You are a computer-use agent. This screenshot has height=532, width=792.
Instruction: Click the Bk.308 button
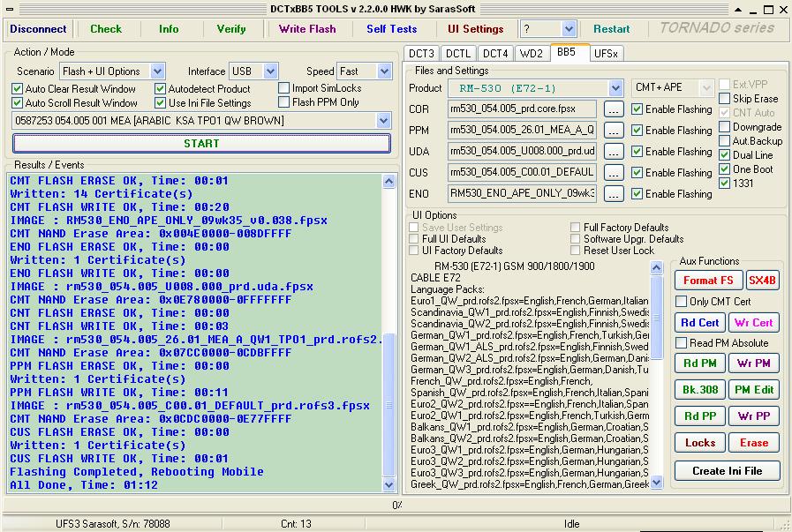click(700, 390)
